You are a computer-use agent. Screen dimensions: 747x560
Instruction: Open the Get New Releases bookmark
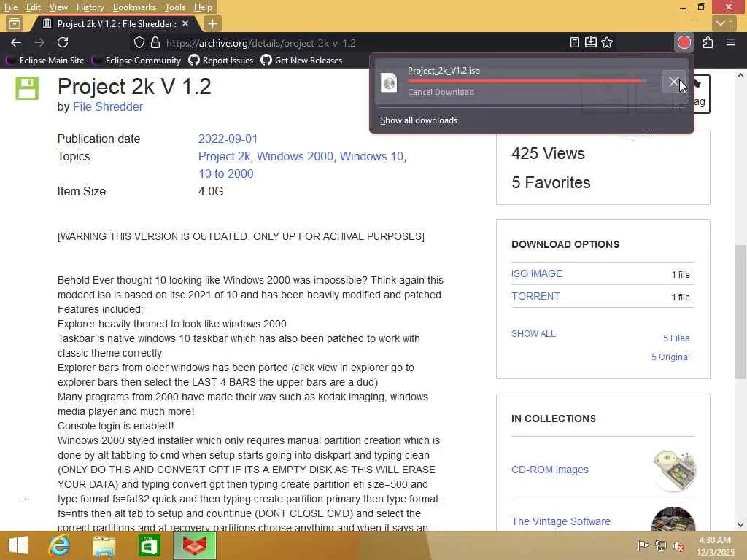301,61
